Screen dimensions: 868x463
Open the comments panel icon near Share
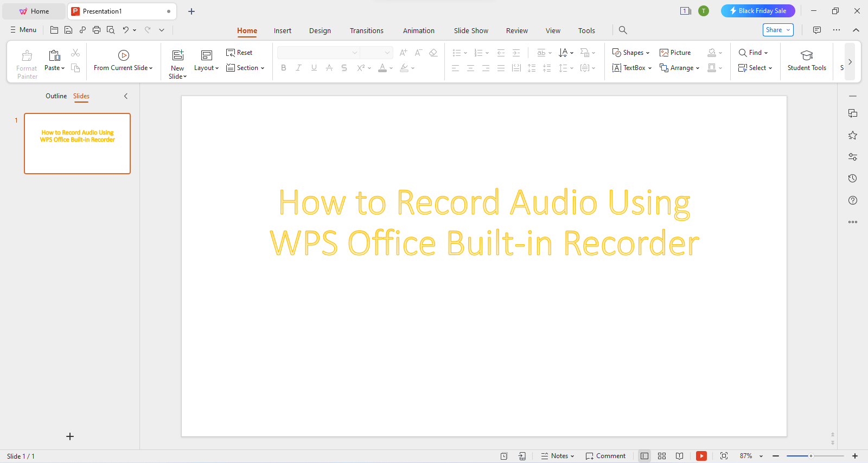pyautogui.click(x=817, y=30)
